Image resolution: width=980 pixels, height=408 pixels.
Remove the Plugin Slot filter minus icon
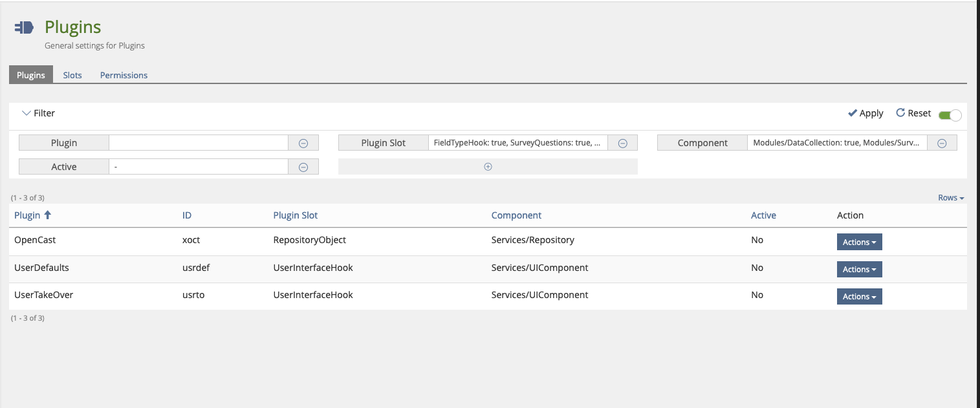coord(622,143)
